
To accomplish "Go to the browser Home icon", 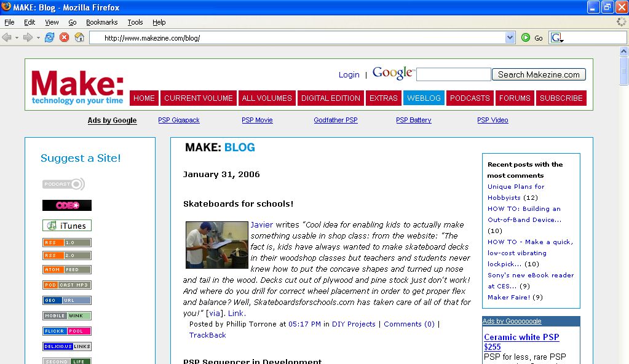I will (x=79, y=38).
